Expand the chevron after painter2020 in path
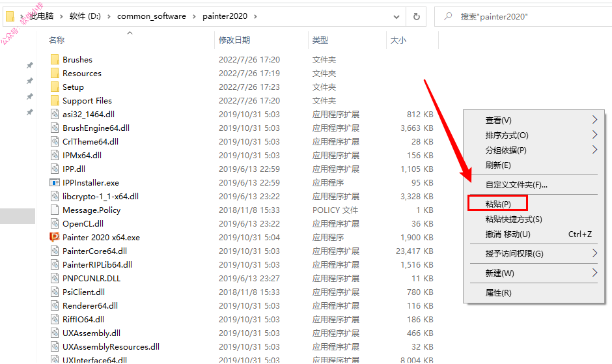Screen dimensions: 612x364 [x=256, y=16]
